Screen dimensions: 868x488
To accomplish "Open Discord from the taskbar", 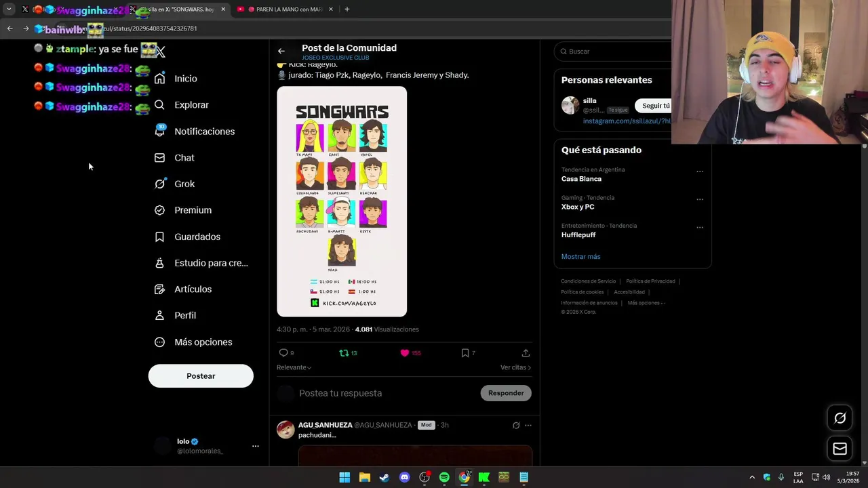I will [x=404, y=477].
